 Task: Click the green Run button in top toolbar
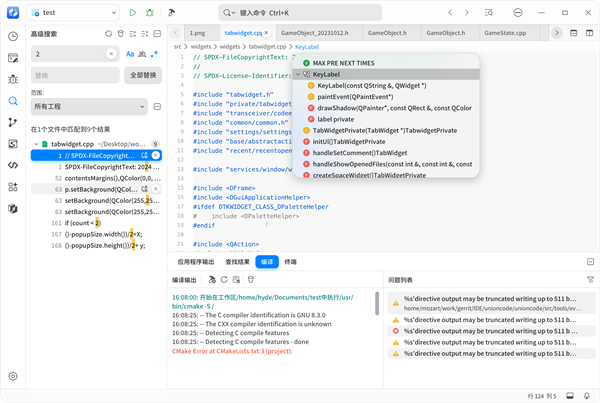pyautogui.click(x=132, y=13)
